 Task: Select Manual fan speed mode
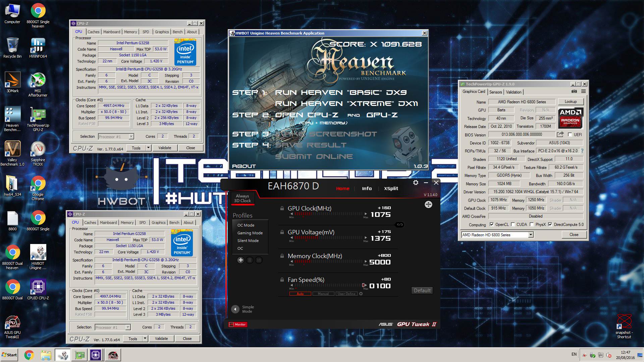tap(323, 294)
